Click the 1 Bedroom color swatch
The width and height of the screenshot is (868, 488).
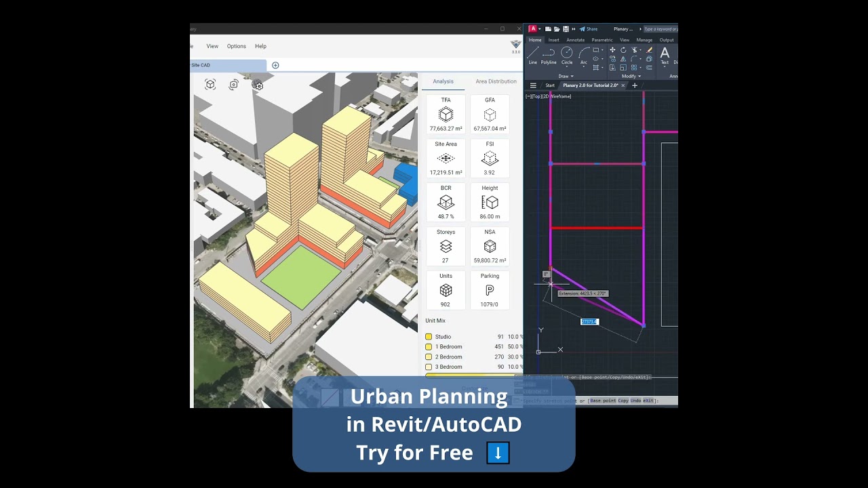[x=429, y=347]
